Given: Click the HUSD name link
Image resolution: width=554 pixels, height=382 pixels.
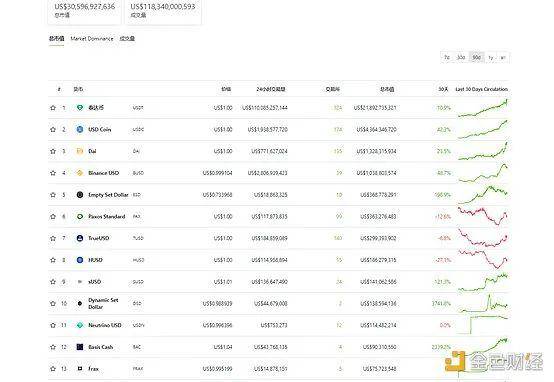Looking at the screenshot, I should click(95, 260).
